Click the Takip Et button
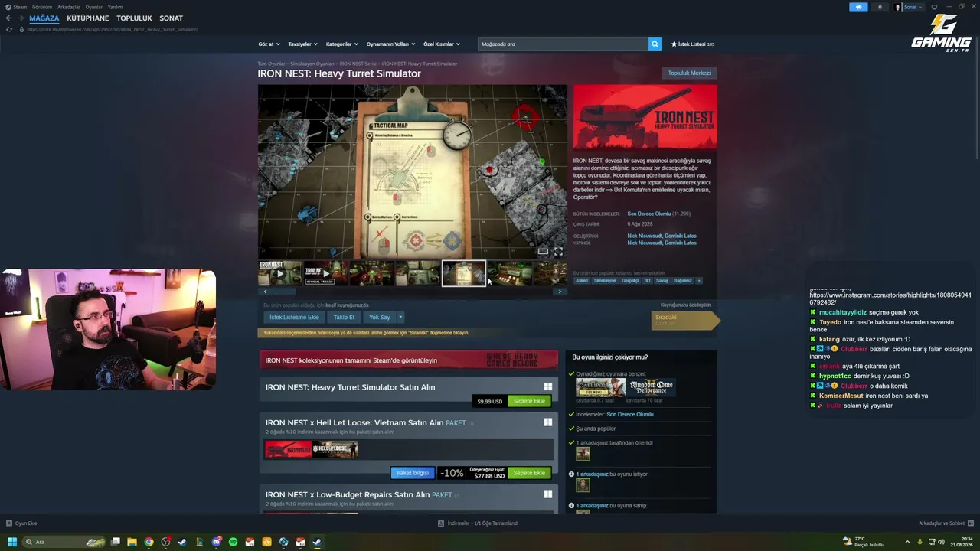This screenshot has width=980, height=551. tap(344, 317)
